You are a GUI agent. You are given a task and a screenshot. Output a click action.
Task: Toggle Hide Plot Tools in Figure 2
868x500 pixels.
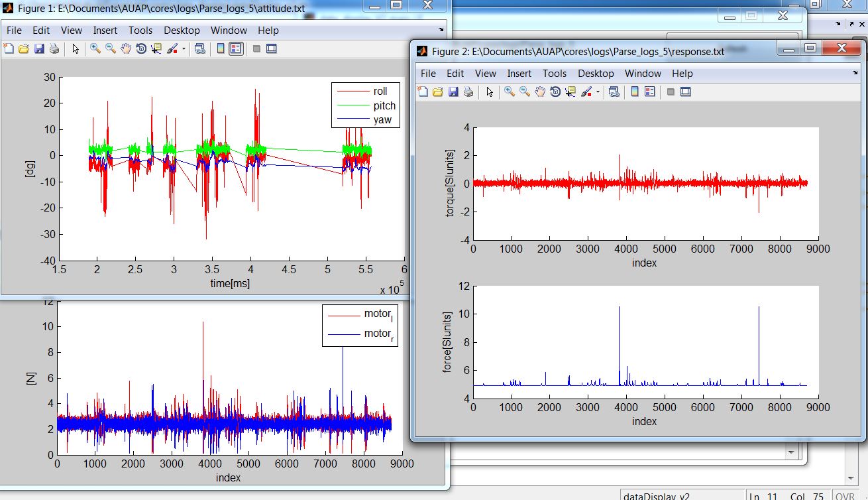(x=671, y=92)
